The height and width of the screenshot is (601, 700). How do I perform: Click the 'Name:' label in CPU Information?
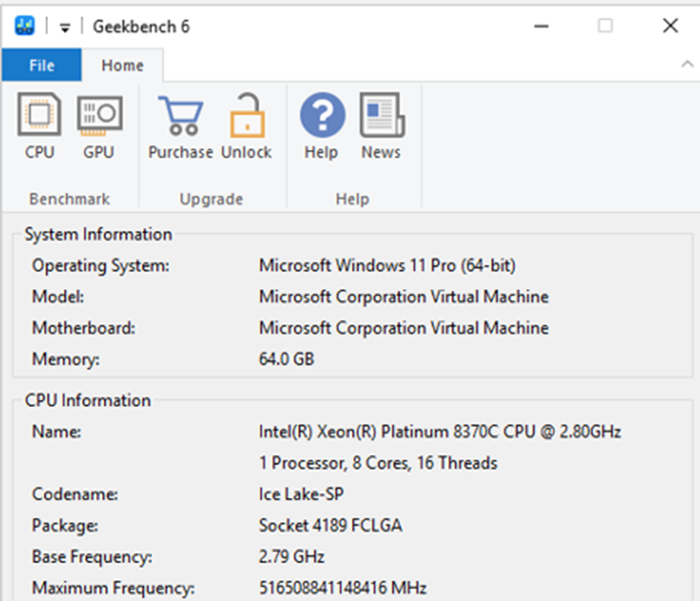pyautogui.click(x=56, y=431)
